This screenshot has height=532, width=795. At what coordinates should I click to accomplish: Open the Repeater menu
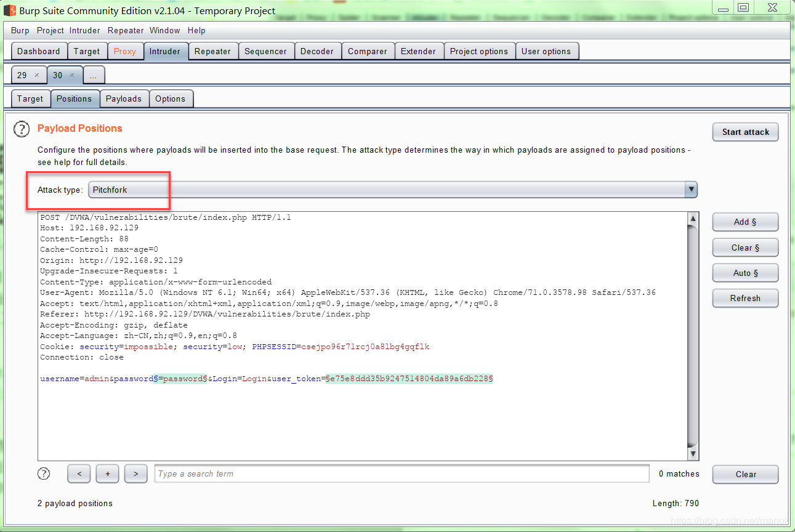[x=126, y=30]
